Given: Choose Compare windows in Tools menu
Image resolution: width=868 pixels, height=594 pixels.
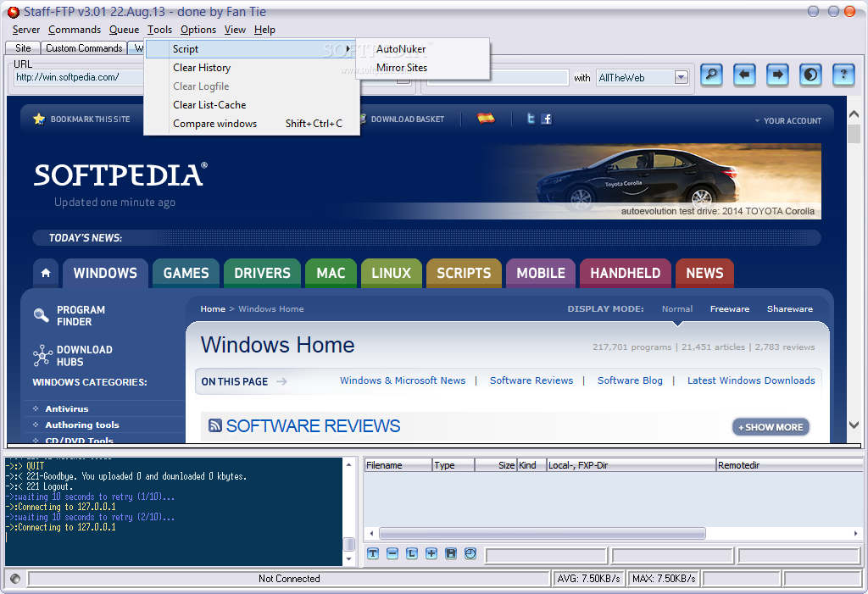Looking at the screenshot, I should pos(252,124).
